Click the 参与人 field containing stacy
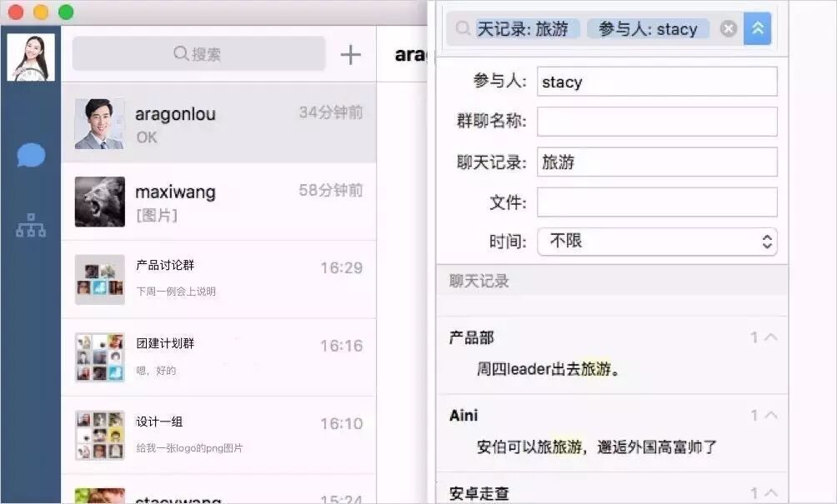 click(657, 82)
